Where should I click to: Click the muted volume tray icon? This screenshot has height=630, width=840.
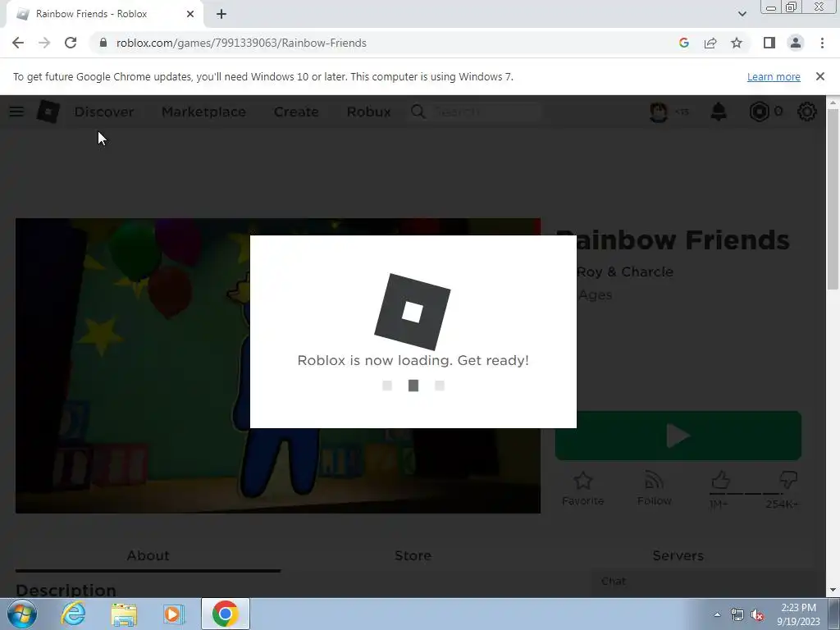[757, 614]
